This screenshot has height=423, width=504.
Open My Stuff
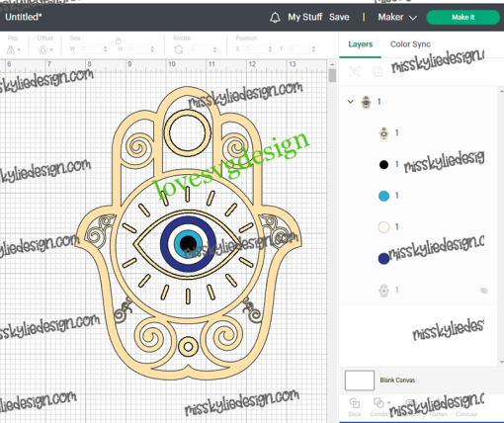tap(305, 17)
